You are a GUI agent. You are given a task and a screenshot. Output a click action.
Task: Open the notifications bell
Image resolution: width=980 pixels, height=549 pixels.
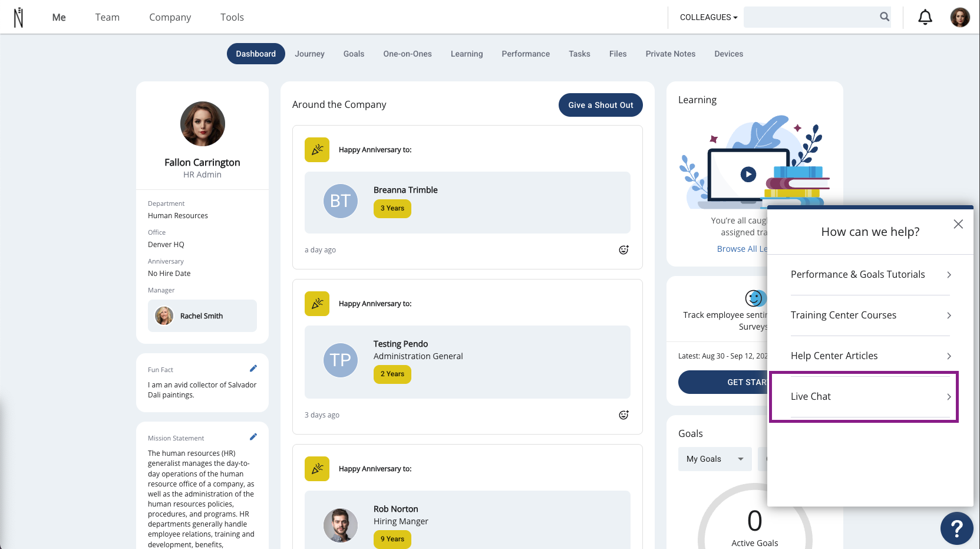925,17
